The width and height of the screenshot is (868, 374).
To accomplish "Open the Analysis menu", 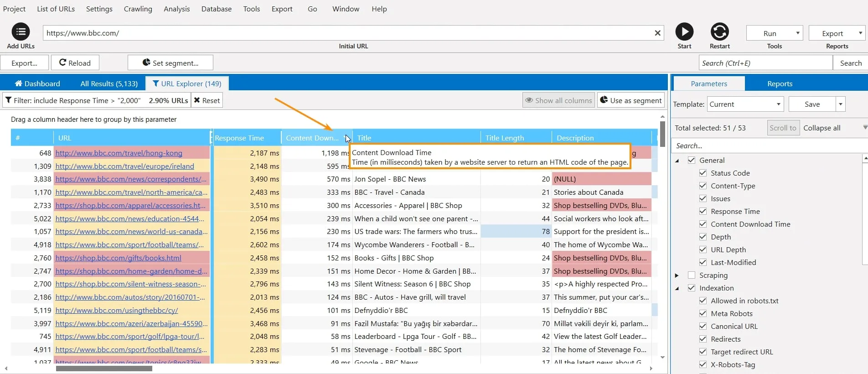I will coord(177,9).
